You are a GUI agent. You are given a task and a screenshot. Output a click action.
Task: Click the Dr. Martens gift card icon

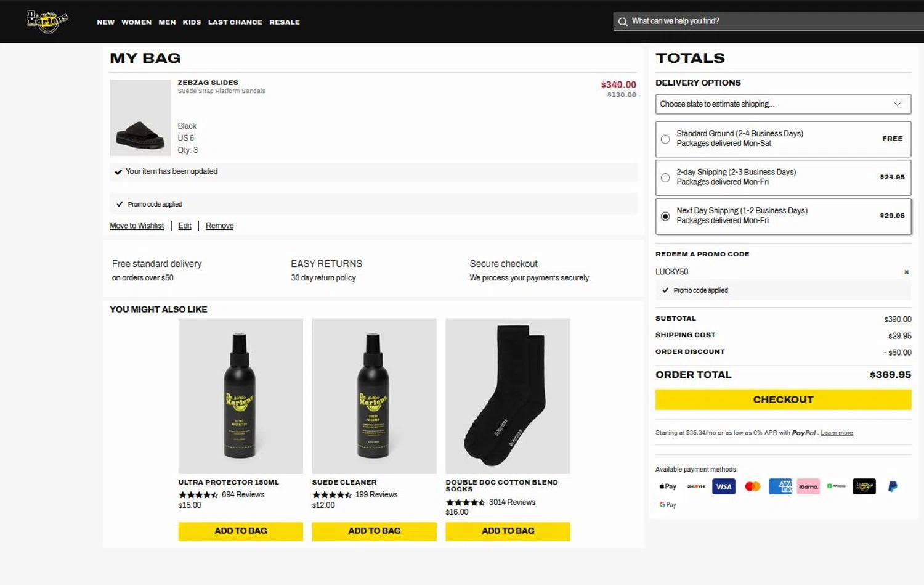[864, 486]
